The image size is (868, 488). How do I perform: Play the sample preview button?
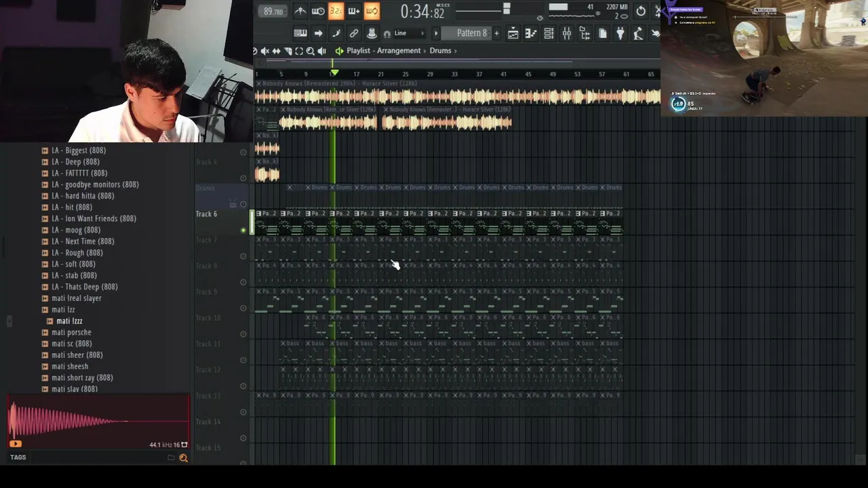pos(15,444)
